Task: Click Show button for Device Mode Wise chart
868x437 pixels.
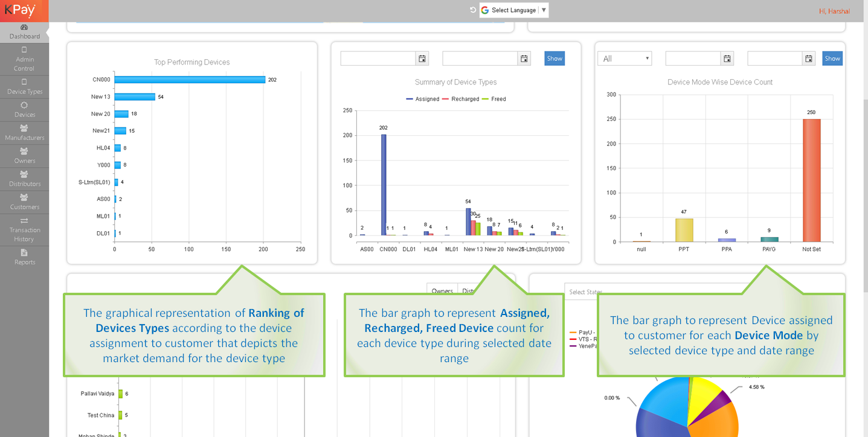Action: [x=832, y=59]
